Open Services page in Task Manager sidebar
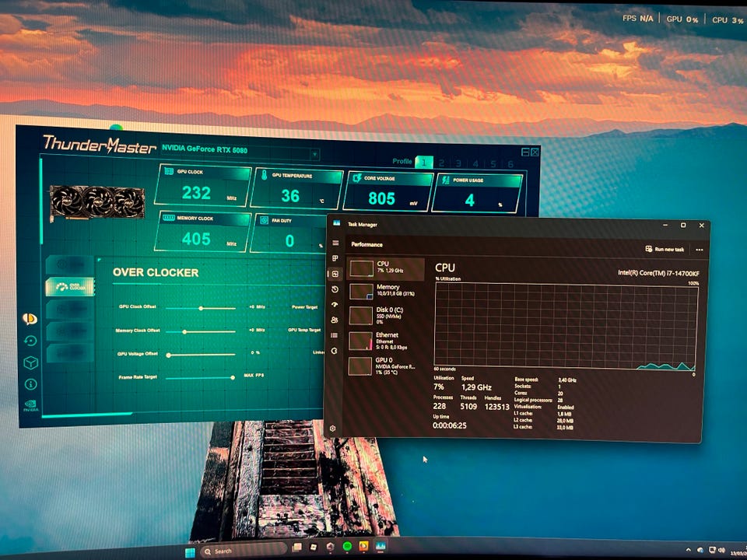Image resolution: width=747 pixels, height=560 pixels. (x=334, y=351)
